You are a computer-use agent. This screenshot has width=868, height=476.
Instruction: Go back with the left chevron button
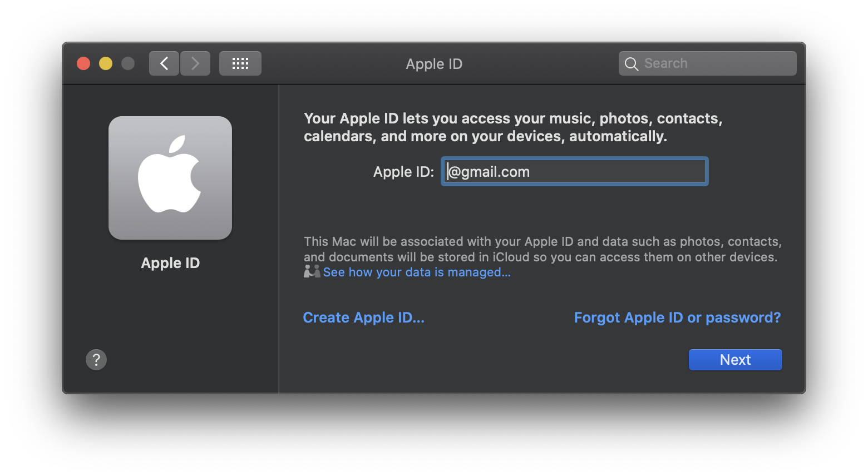coord(164,63)
